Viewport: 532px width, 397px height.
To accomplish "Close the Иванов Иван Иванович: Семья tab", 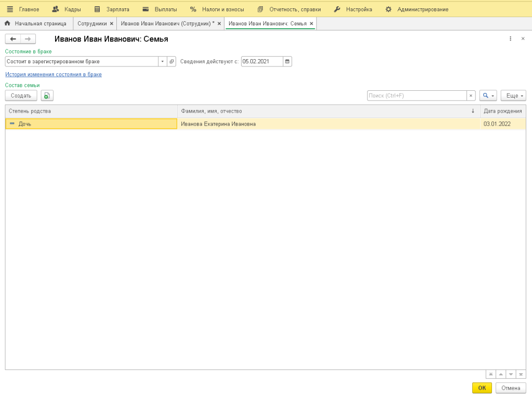I will tap(311, 24).
